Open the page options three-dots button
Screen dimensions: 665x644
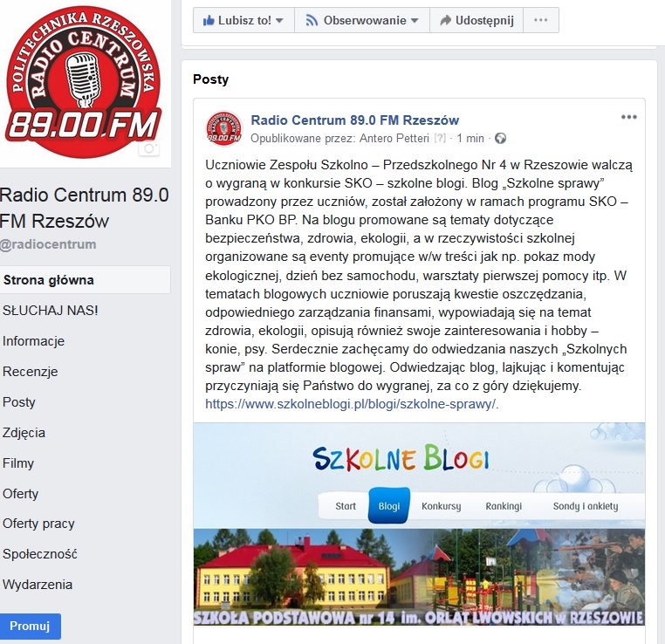(x=541, y=20)
